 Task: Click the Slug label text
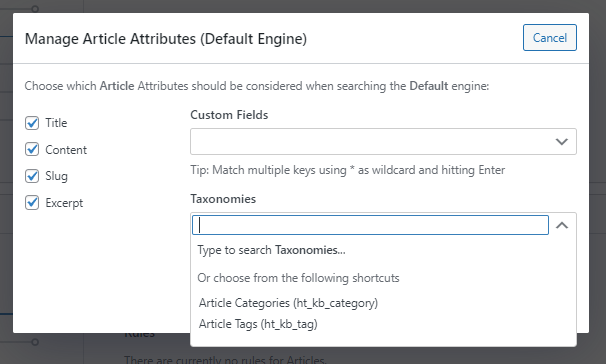coord(56,176)
